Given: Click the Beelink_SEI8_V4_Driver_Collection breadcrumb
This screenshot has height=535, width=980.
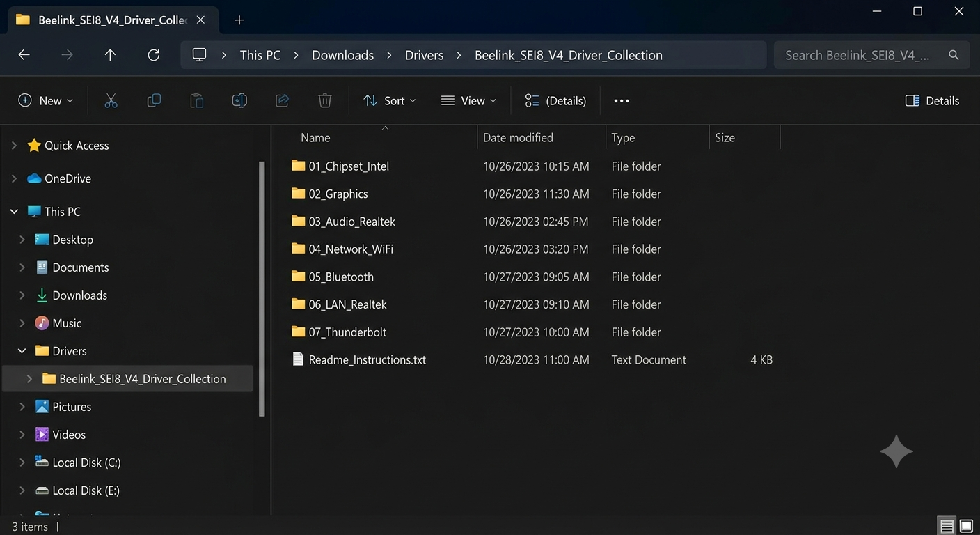Looking at the screenshot, I should pos(569,55).
